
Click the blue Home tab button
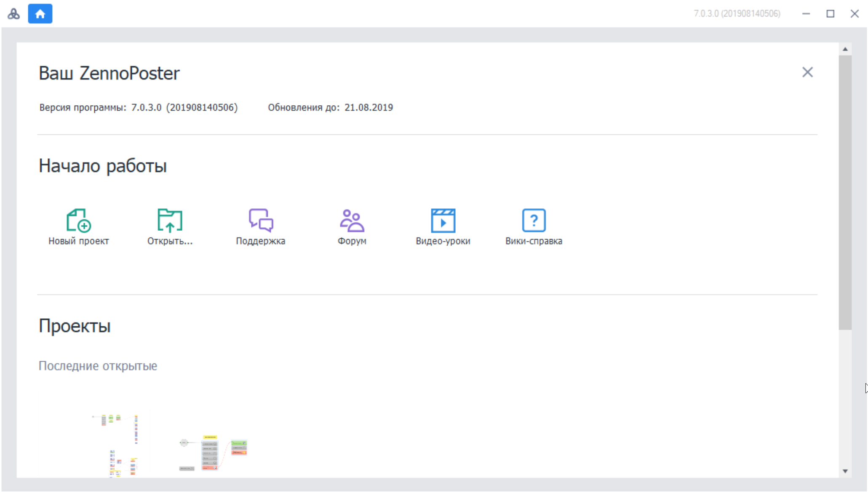pos(40,14)
